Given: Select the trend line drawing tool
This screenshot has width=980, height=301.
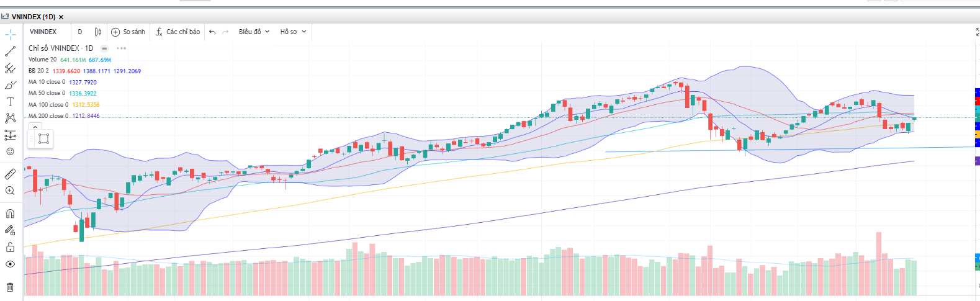Looking at the screenshot, I should pyautogui.click(x=11, y=52).
